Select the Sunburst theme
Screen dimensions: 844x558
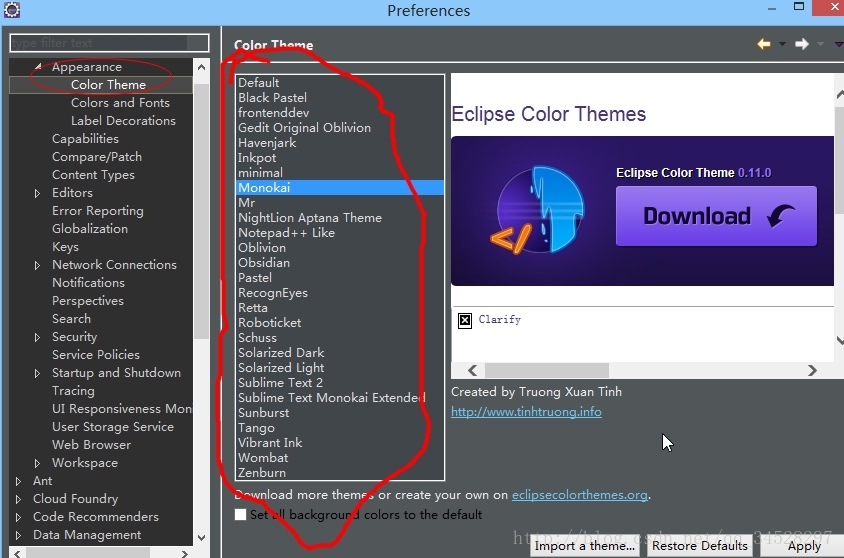coord(340,413)
